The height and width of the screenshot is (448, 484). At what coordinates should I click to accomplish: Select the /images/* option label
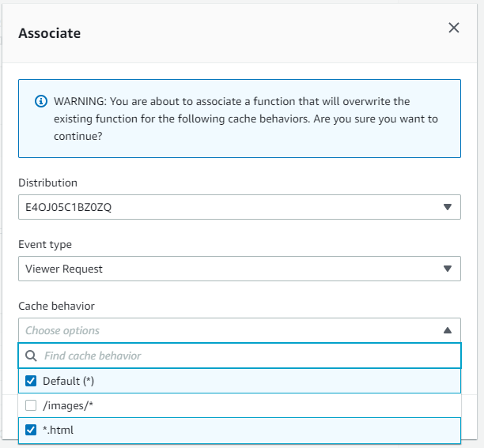pyautogui.click(x=68, y=405)
